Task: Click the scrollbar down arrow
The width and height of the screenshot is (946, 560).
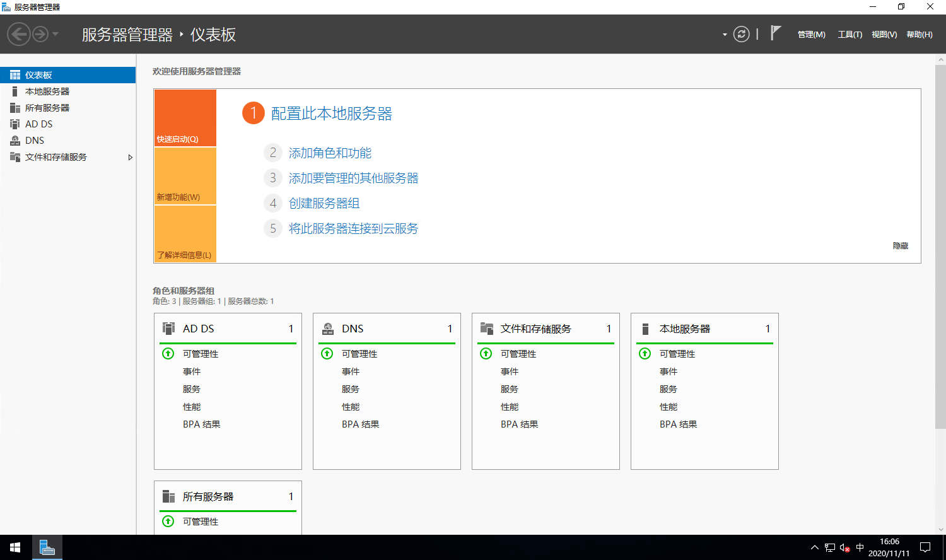Action: click(940, 530)
